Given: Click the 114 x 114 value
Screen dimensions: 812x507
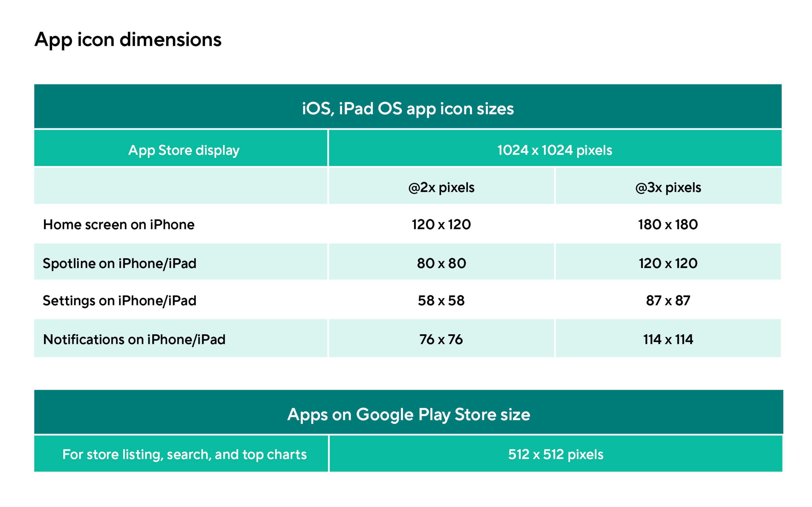Looking at the screenshot, I should [x=668, y=340].
